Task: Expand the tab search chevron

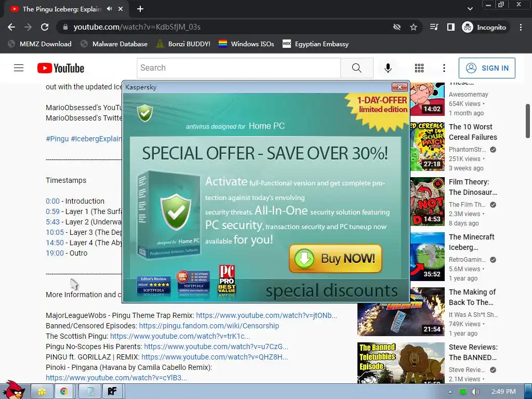Action: tap(470, 9)
